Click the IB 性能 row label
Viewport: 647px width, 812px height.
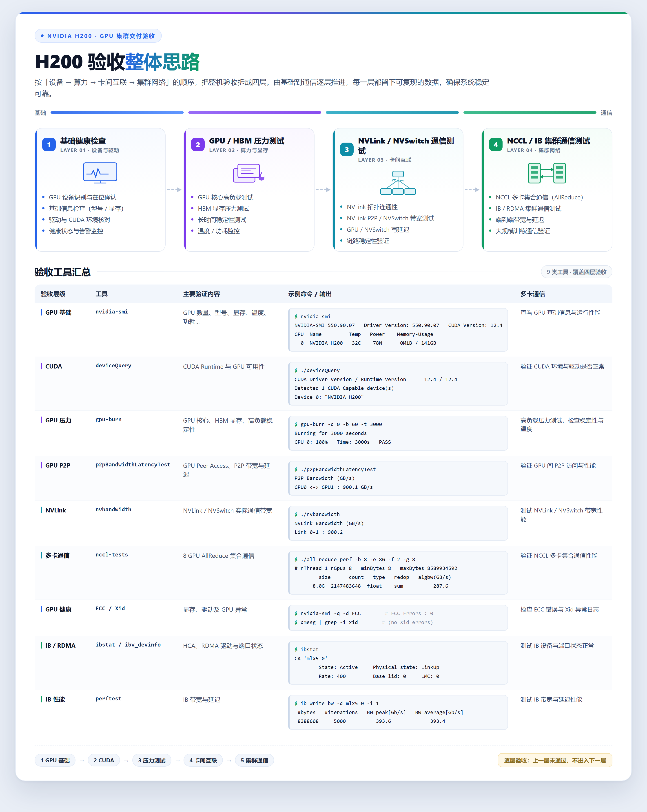pos(55,699)
